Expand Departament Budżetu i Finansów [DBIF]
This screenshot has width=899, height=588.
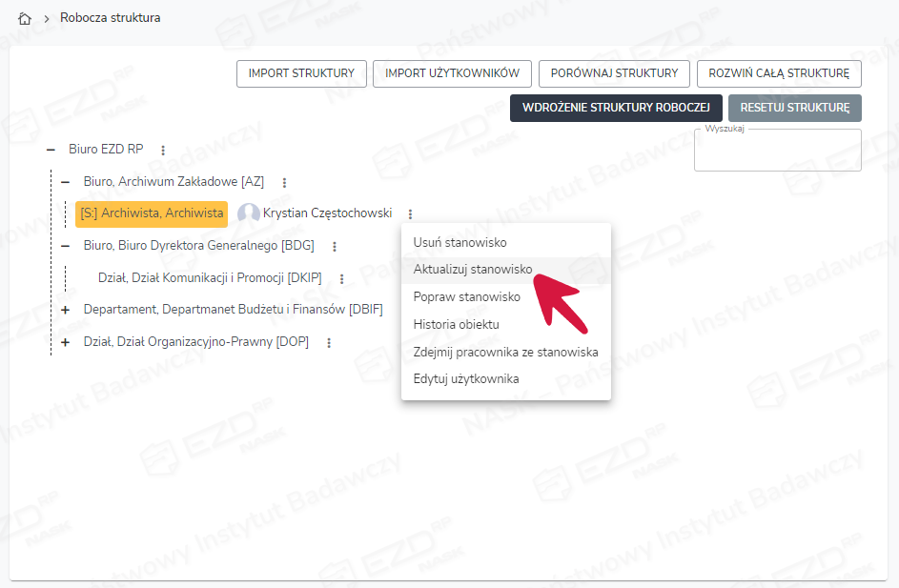coord(66,311)
